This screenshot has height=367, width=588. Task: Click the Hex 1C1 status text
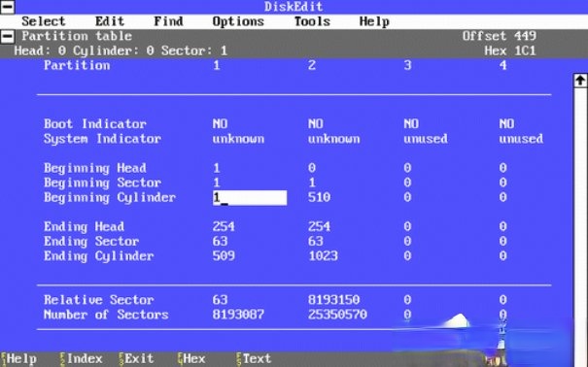510,50
